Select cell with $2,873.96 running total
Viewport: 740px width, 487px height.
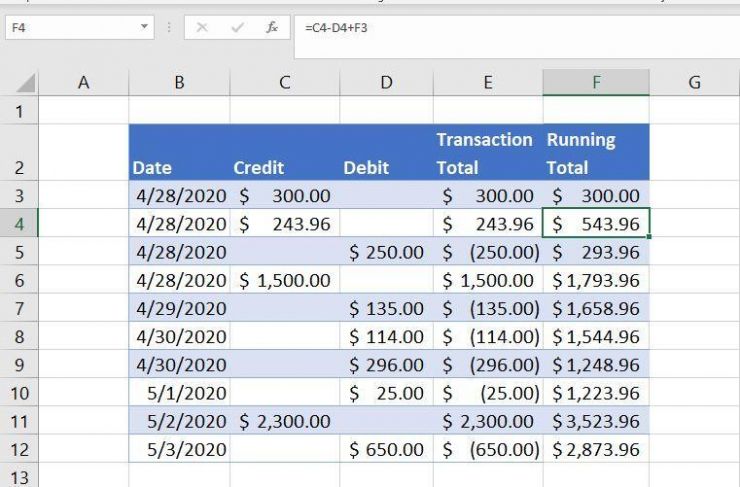(596, 449)
